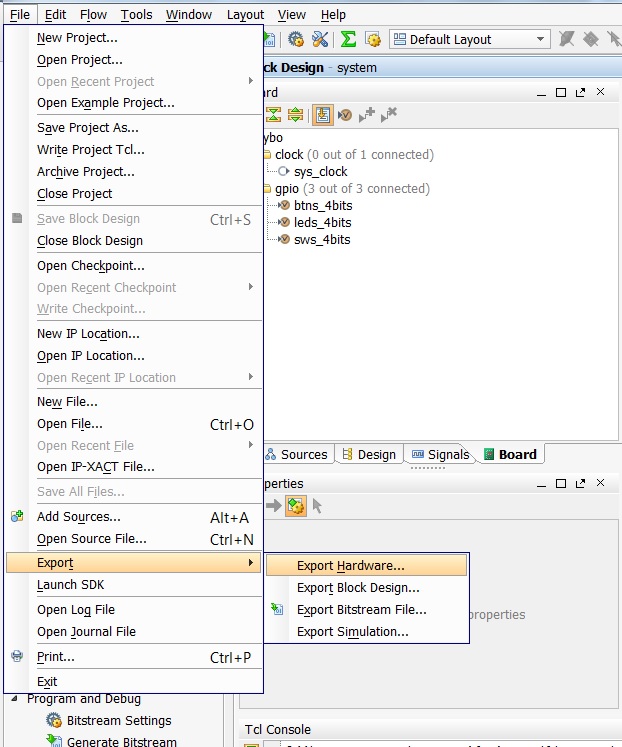The height and width of the screenshot is (747, 622).
Task: Click the collapse all icon in Board panel
Action: click(273, 115)
